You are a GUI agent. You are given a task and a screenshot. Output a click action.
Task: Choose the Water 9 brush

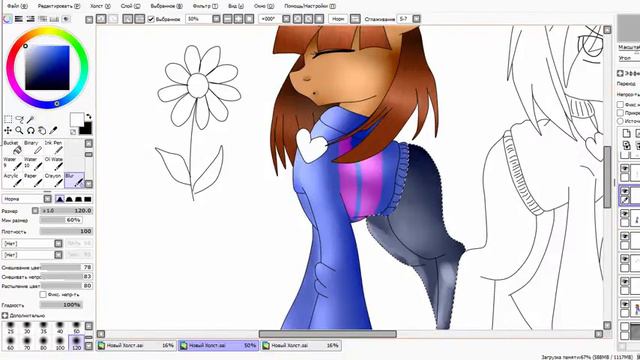tap(13, 164)
